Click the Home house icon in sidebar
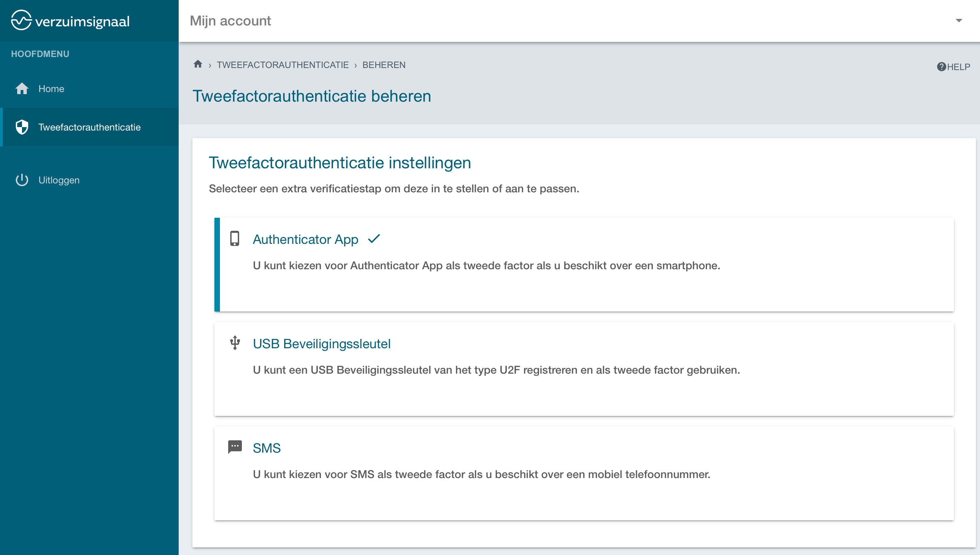The image size is (980, 555). click(x=22, y=88)
